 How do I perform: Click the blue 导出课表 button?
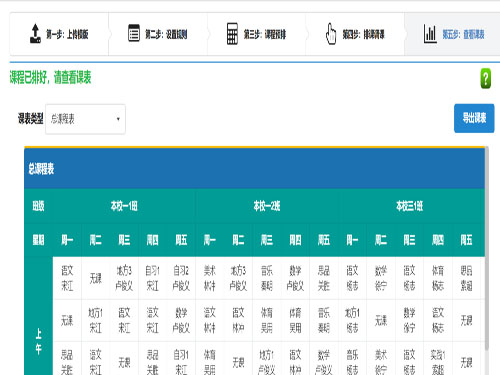(x=474, y=118)
